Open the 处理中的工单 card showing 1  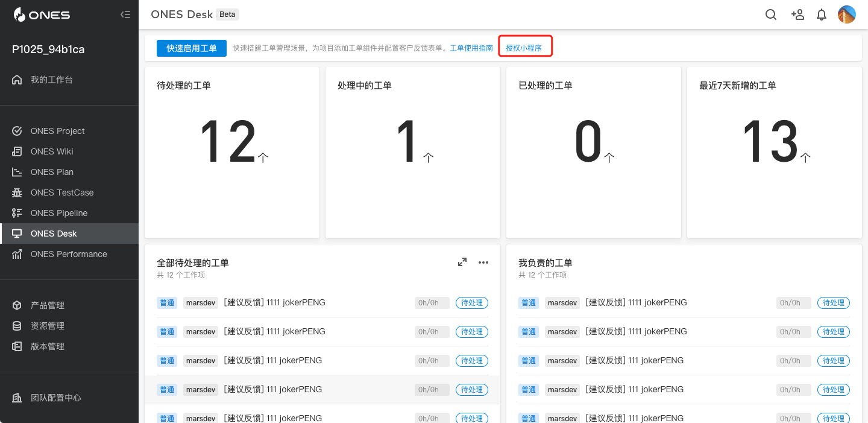click(413, 153)
